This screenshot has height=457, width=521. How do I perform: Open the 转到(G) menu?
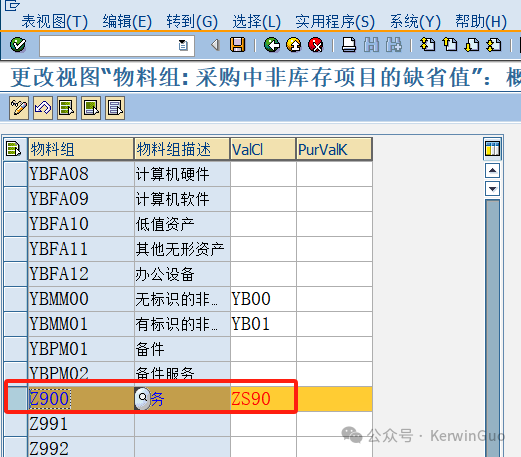pos(192,22)
